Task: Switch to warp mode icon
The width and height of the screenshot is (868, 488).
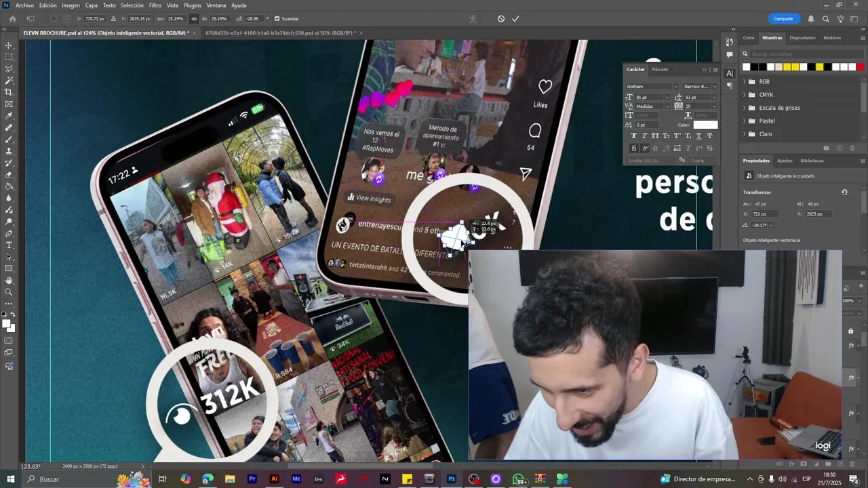Action: [474, 18]
